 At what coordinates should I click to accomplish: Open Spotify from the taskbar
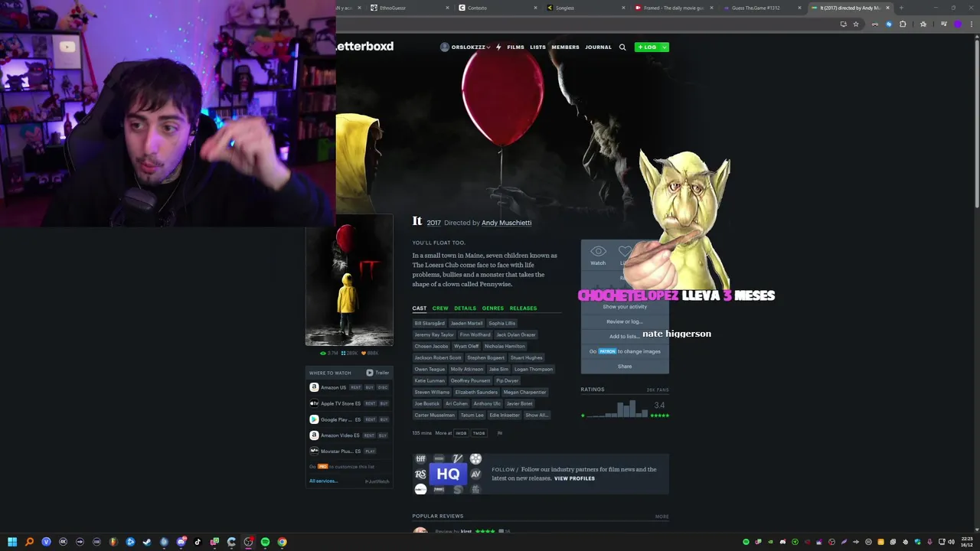pyautogui.click(x=265, y=542)
